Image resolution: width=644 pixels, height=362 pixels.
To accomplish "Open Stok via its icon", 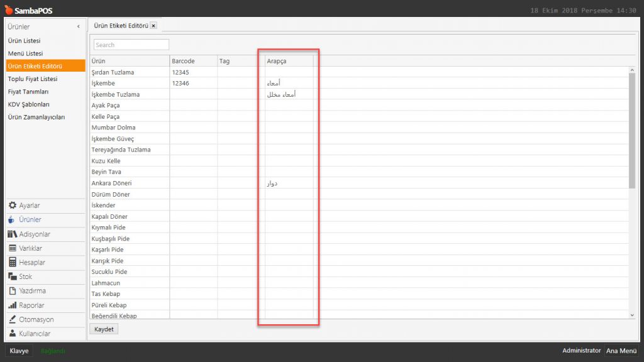I will tap(13, 277).
